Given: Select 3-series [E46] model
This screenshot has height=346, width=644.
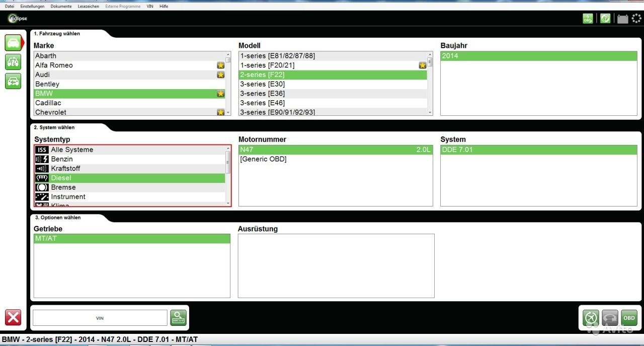Looking at the screenshot, I should pyautogui.click(x=333, y=103).
